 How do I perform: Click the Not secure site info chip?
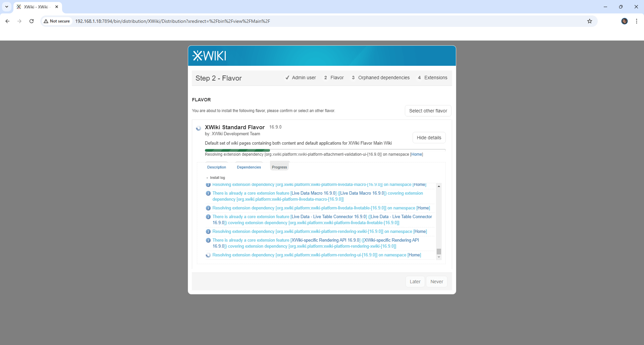57,21
